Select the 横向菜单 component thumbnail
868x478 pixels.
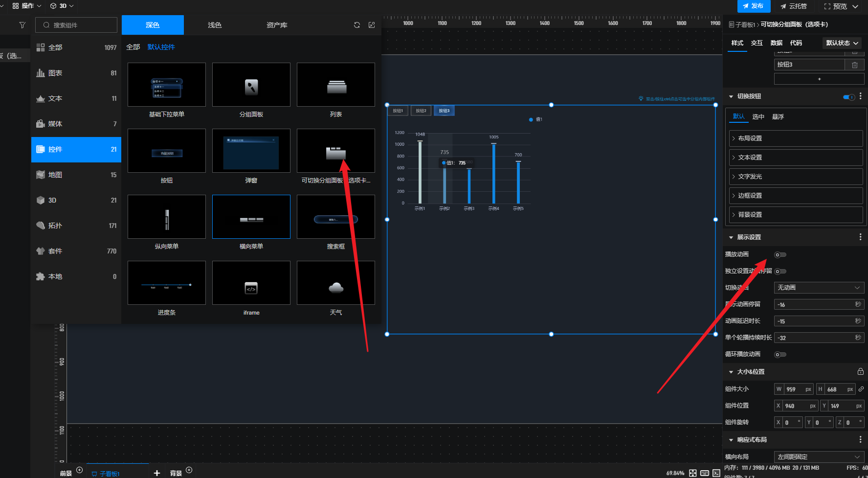(251, 217)
